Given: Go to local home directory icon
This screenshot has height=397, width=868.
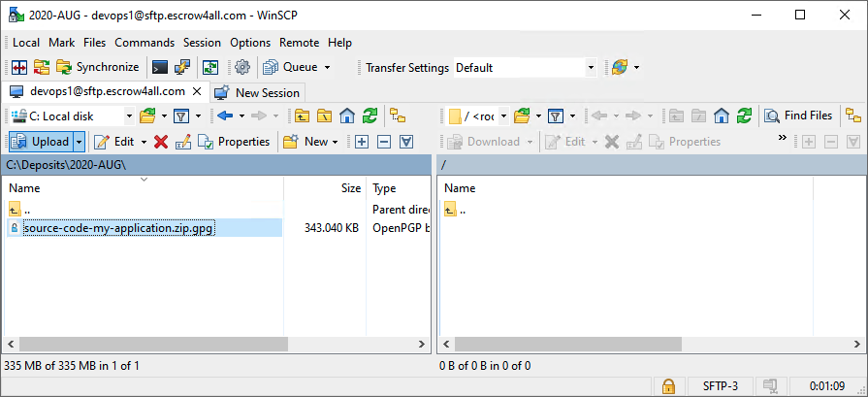Looking at the screenshot, I should click(x=347, y=116).
